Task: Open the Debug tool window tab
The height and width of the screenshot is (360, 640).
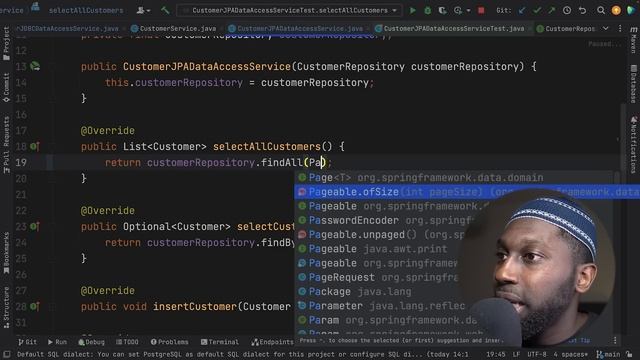Action: [x=91, y=342]
